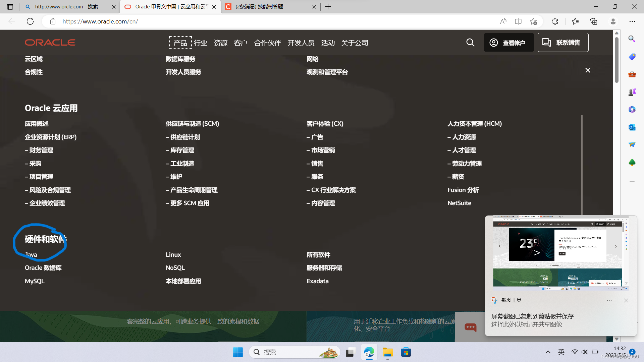This screenshot has height=362, width=644.
Task: Show hidden system tray icons chevron
Action: (x=548, y=352)
